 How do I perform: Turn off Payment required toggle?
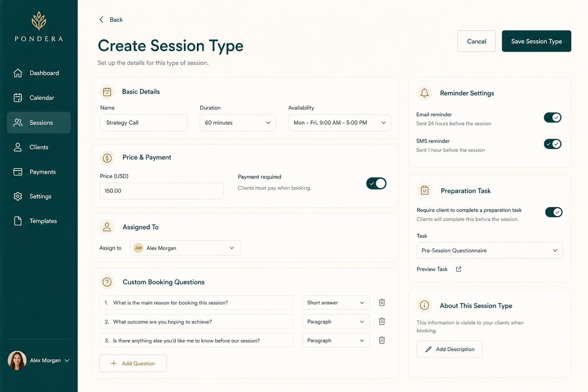tap(376, 183)
